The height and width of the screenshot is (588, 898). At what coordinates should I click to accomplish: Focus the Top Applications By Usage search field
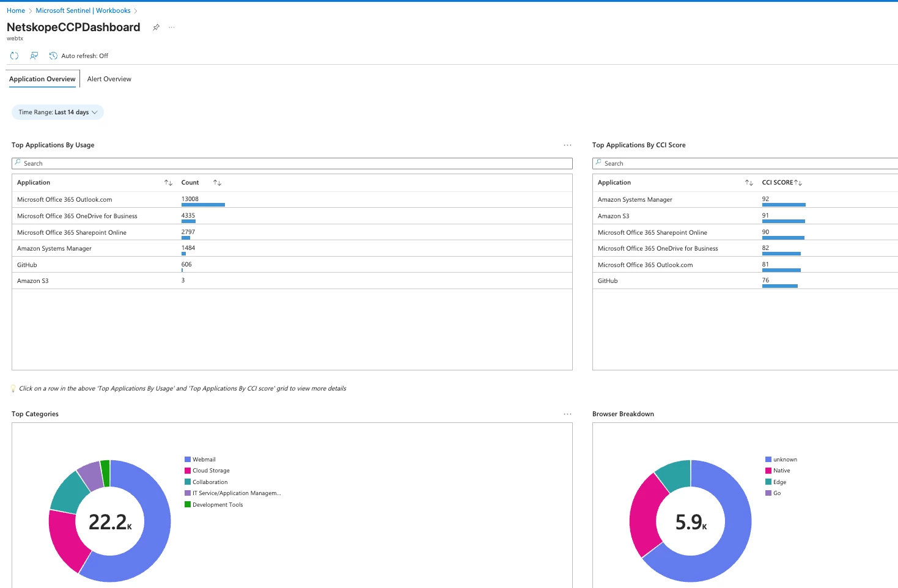[x=292, y=163]
